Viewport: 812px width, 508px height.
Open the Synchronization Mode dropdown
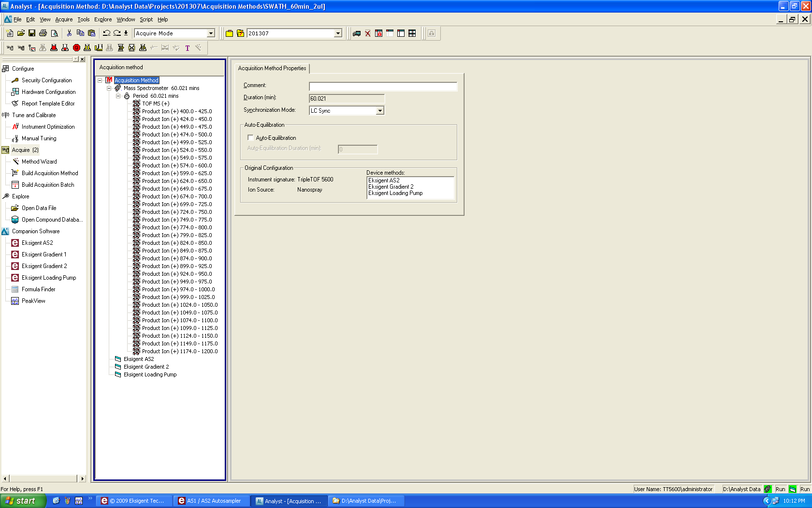tap(380, 111)
